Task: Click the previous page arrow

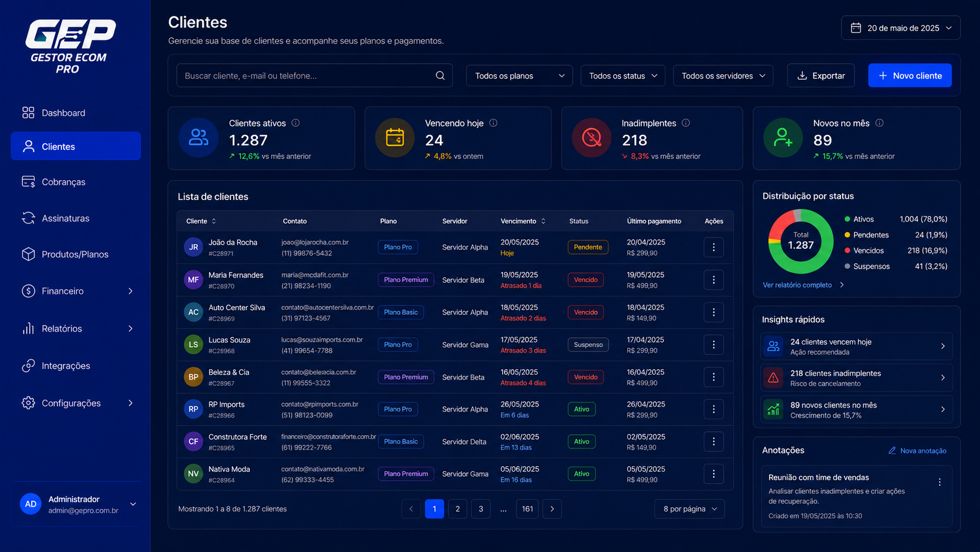Action: [411, 509]
